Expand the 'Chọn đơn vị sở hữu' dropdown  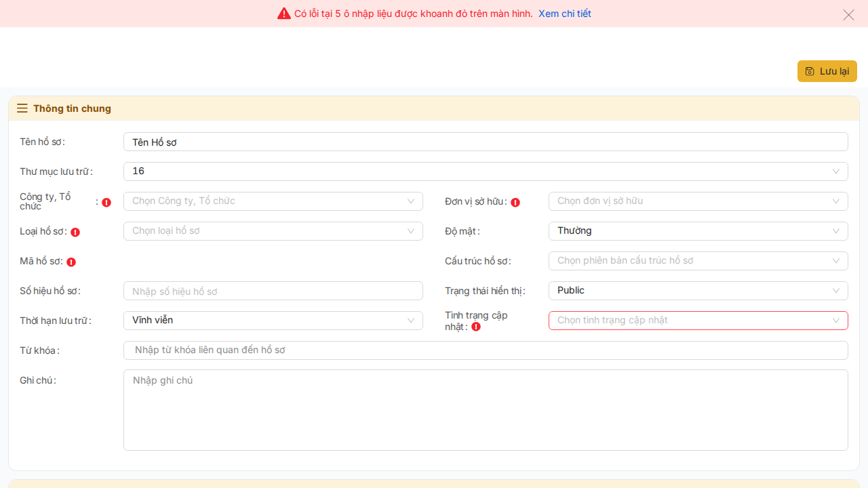click(698, 201)
